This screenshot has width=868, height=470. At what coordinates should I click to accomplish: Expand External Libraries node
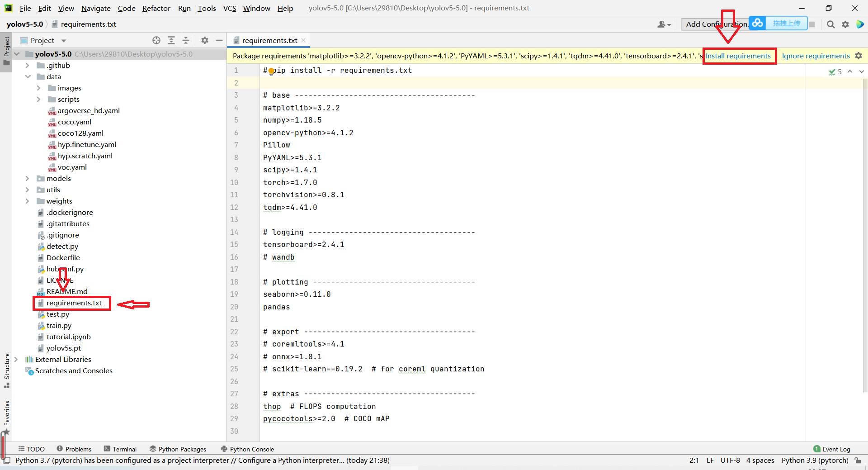16,359
